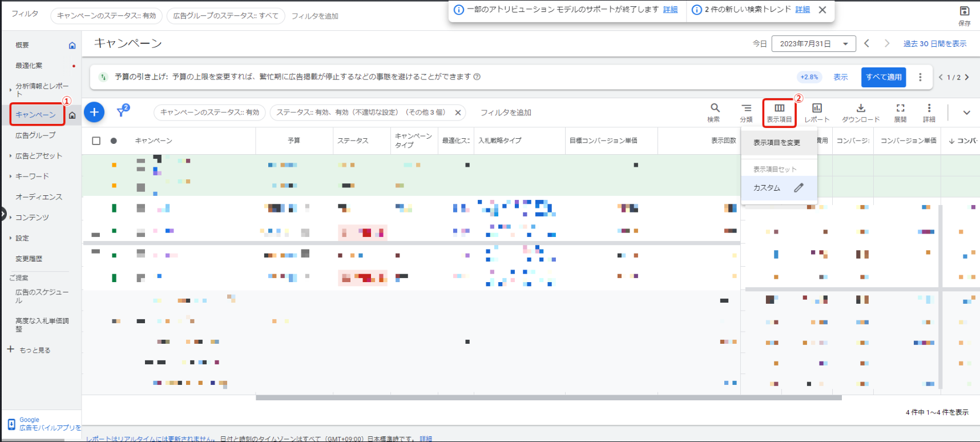The image size is (980, 442).
Task: Sort by ステータス column header
Action: click(353, 140)
